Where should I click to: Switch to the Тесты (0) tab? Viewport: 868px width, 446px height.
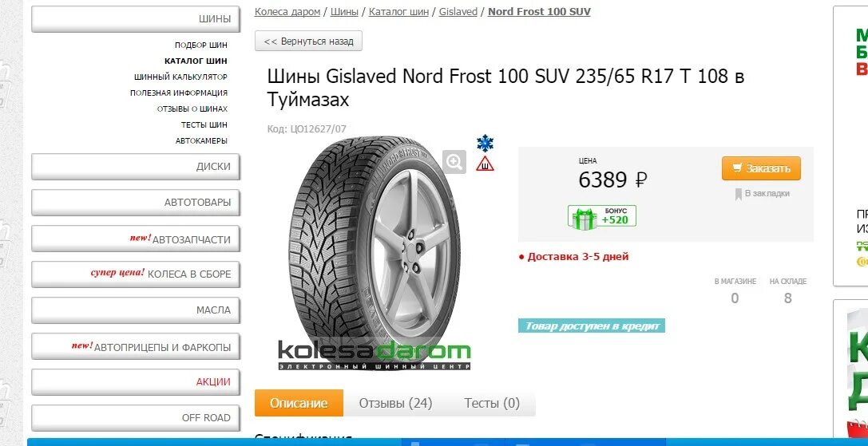pos(492,403)
